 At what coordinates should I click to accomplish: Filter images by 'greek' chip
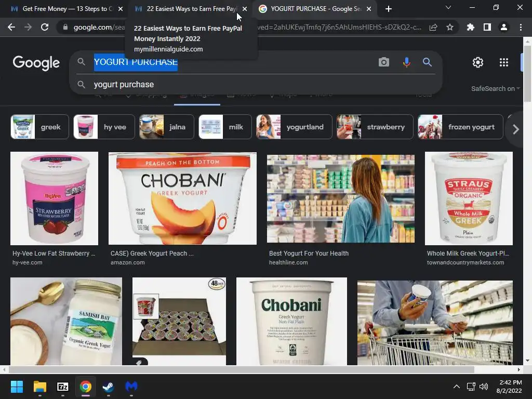tap(39, 127)
